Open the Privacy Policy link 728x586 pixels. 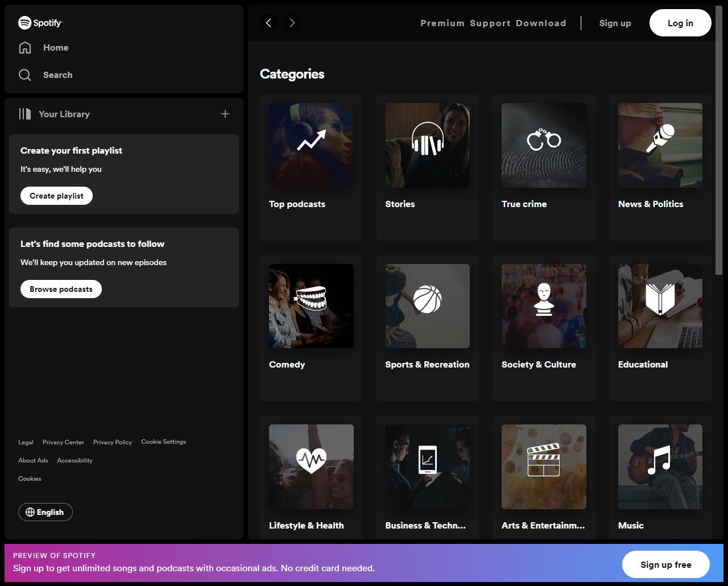113,442
